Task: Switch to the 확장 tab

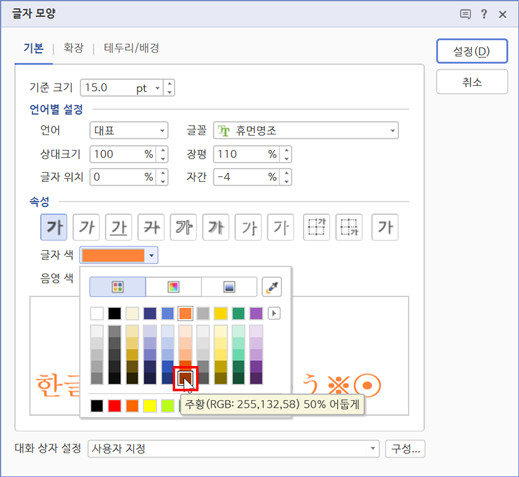Action: click(73, 48)
